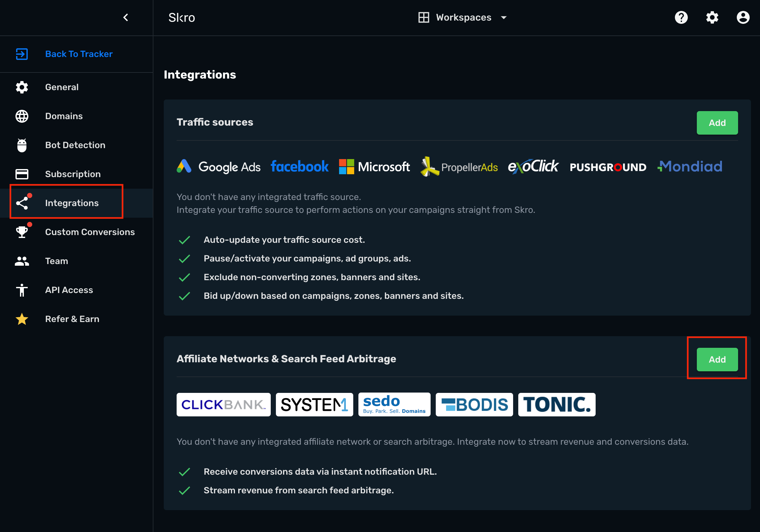Click the facebook logo
The height and width of the screenshot is (532, 760).
(x=299, y=166)
